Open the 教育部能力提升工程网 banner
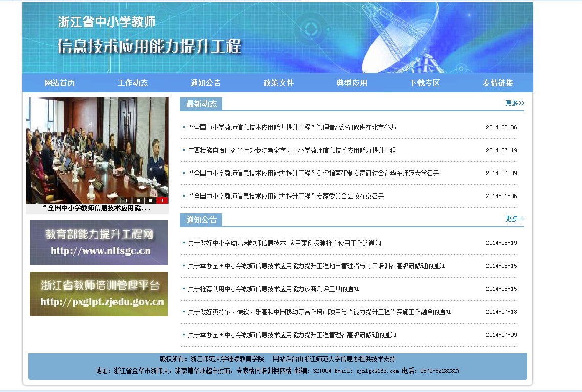The image size is (582, 392). tap(99, 243)
